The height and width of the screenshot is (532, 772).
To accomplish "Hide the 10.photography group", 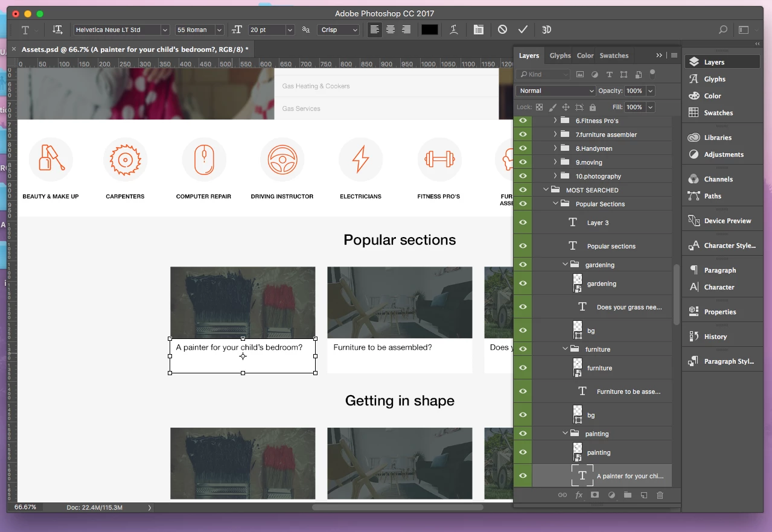I will coord(523,176).
